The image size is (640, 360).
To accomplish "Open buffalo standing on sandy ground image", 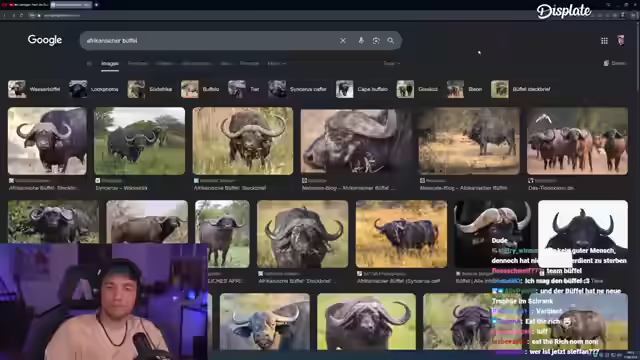I will (x=469, y=141).
